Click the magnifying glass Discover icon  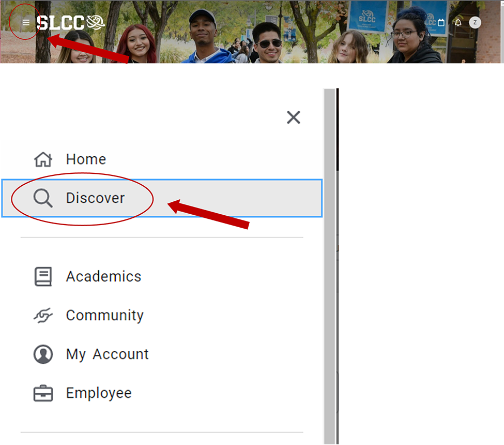43,198
